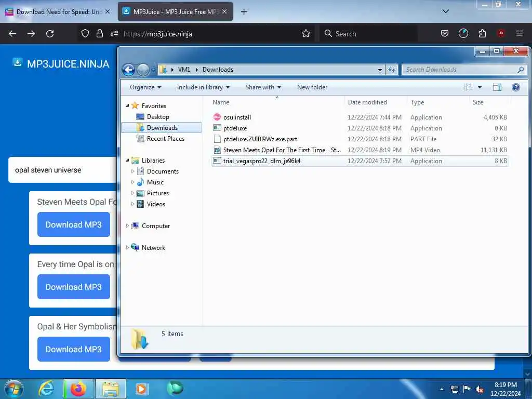
Task: Open Firefox extensions puzzle icon
Action: [482, 34]
